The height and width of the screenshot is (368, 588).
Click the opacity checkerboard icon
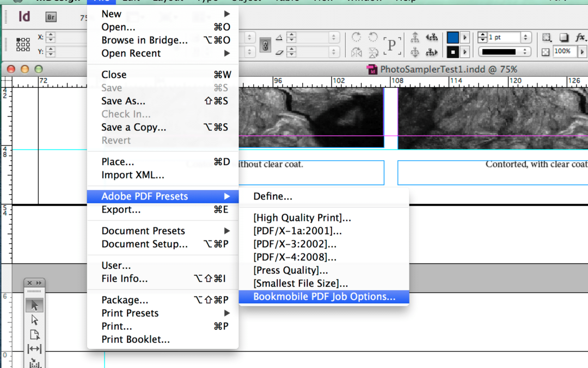pyautogui.click(x=546, y=52)
